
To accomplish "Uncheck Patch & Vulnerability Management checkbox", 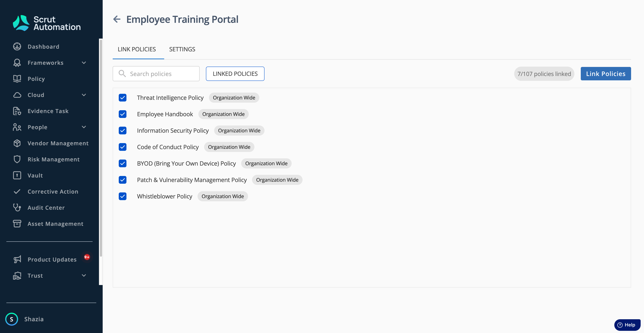I will (x=122, y=180).
